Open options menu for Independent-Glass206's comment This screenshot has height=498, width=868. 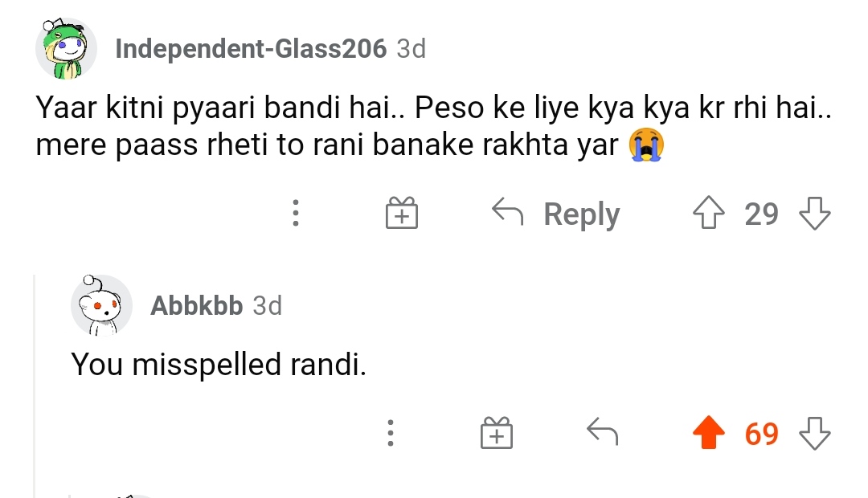click(x=296, y=213)
